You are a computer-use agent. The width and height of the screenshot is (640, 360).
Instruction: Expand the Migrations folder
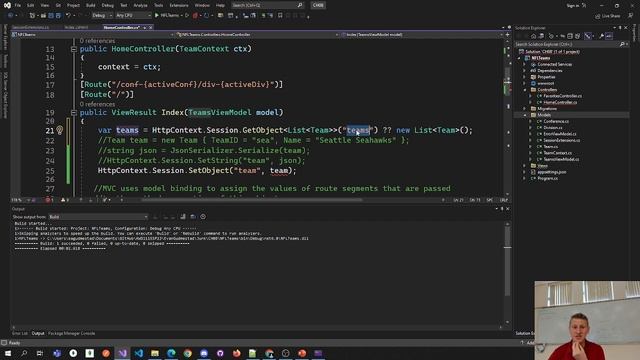[525, 109]
